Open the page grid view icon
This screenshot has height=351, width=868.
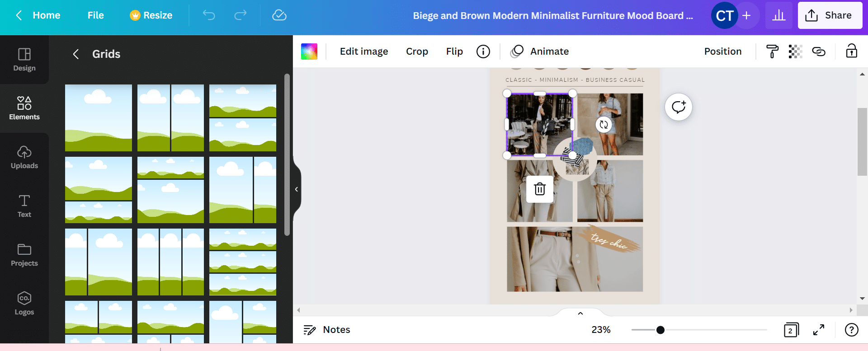tap(791, 330)
